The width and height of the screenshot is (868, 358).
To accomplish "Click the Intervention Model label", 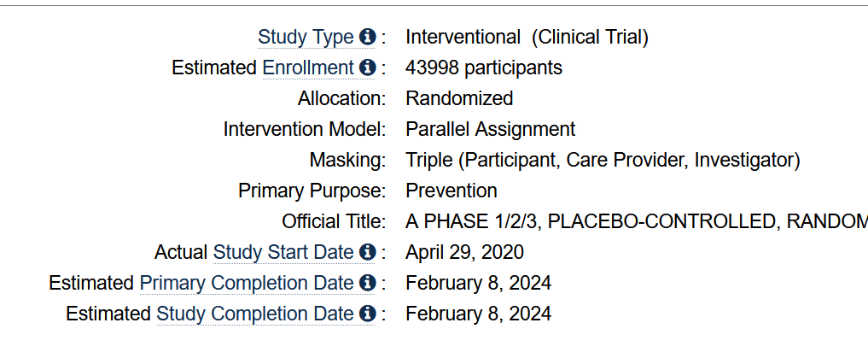I will [x=305, y=130].
